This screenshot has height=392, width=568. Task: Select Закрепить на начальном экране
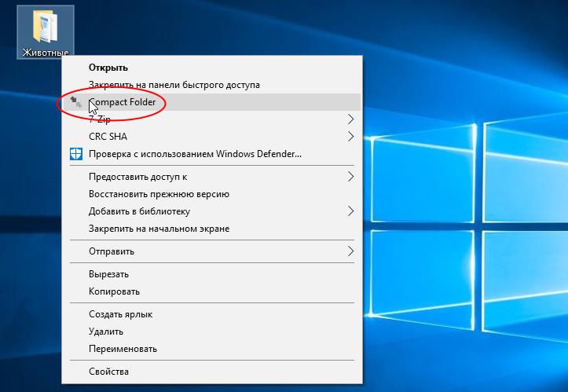tap(212, 229)
